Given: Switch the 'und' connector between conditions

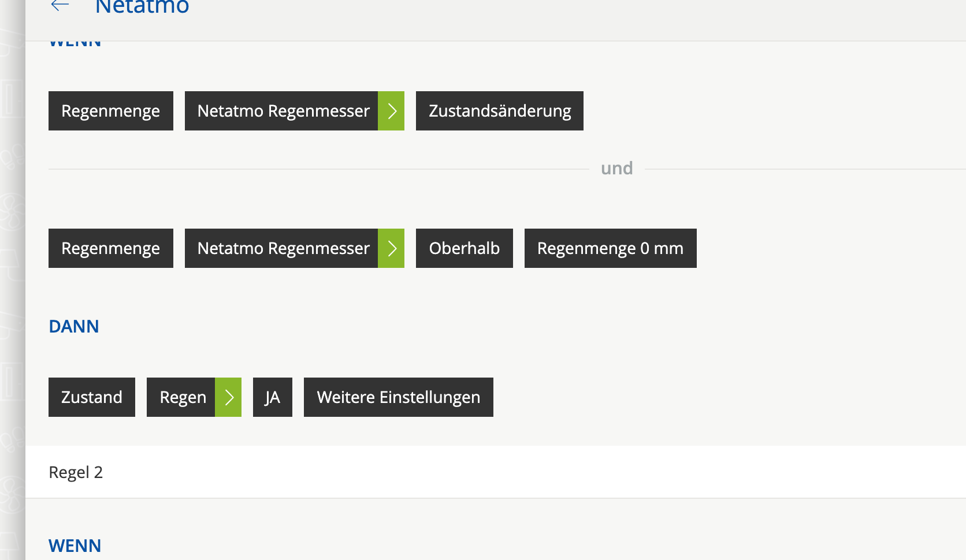Looking at the screenshot, I should tap(616, 169).
